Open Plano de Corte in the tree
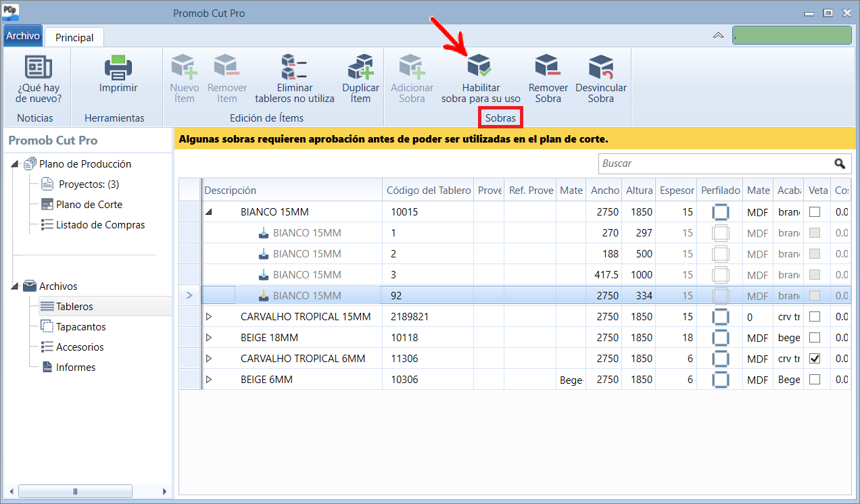The image size is (860, 504). 89,204
